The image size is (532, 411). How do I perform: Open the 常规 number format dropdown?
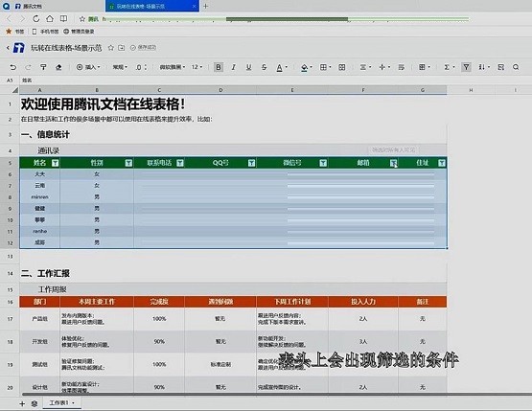click(120, 67)
